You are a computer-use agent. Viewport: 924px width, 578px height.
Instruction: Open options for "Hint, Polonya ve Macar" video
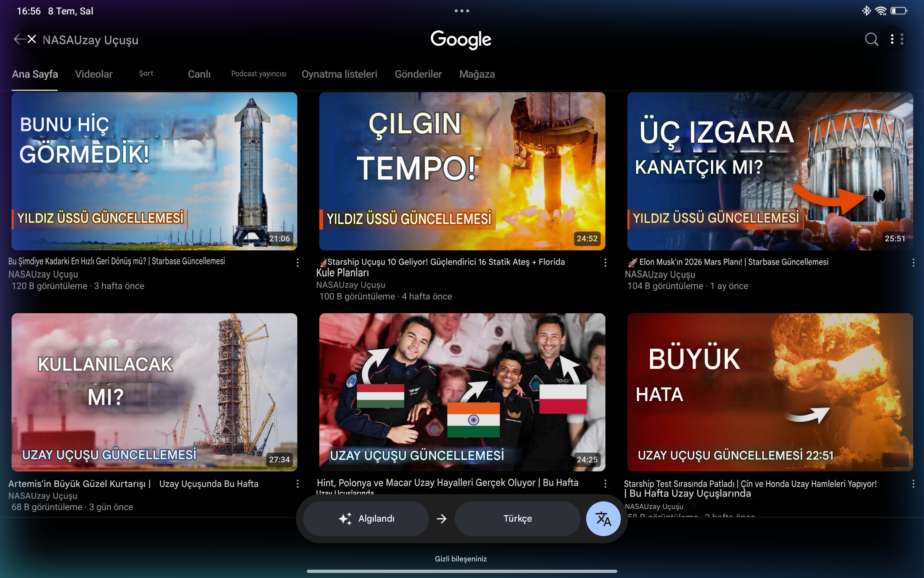(605, 484)
